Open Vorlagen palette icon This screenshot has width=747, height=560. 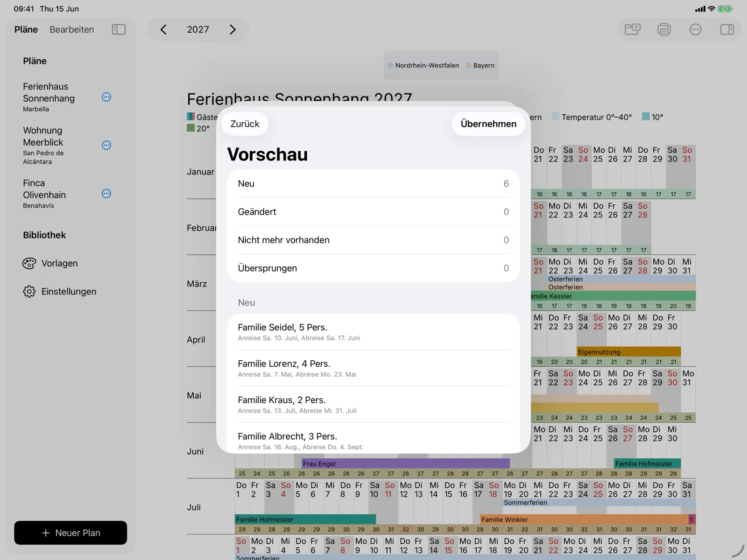(x=29, y=263)
